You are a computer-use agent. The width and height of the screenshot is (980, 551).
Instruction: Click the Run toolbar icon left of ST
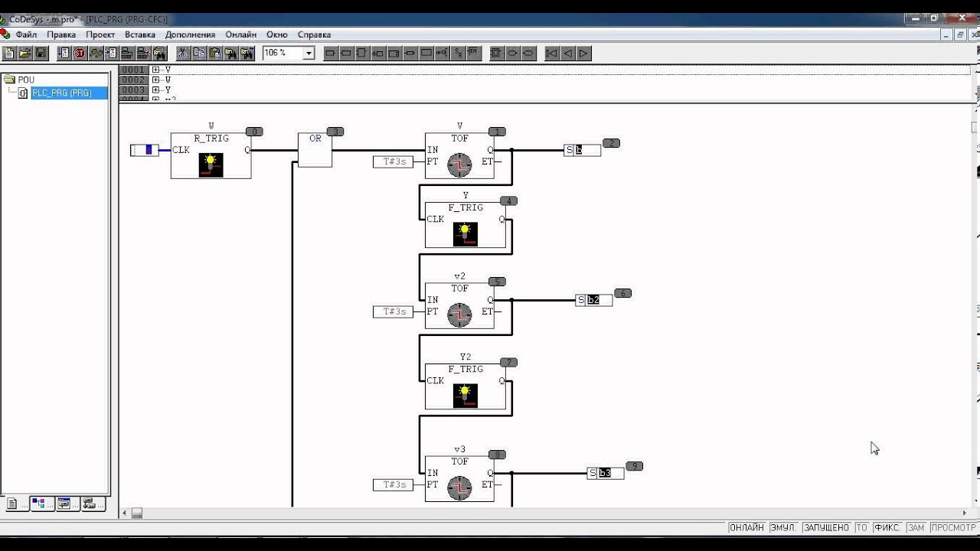point(64,53)
